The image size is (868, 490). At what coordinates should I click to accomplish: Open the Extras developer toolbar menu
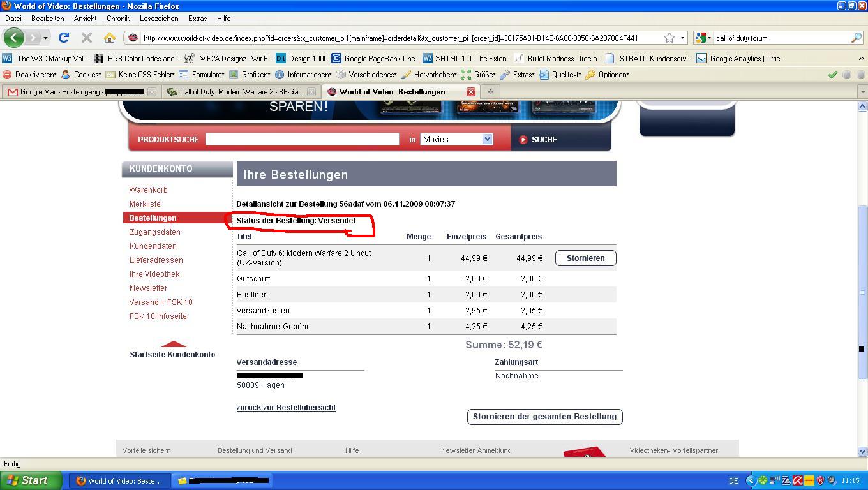517,74
